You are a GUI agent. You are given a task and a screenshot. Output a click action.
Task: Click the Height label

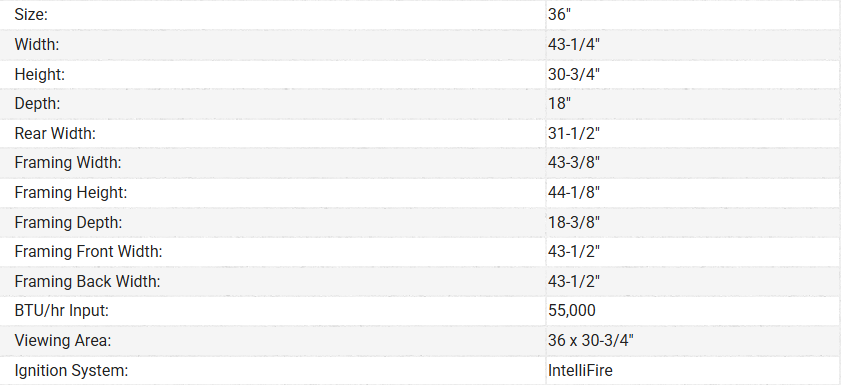pyautogui.click(x=39, y=74)
